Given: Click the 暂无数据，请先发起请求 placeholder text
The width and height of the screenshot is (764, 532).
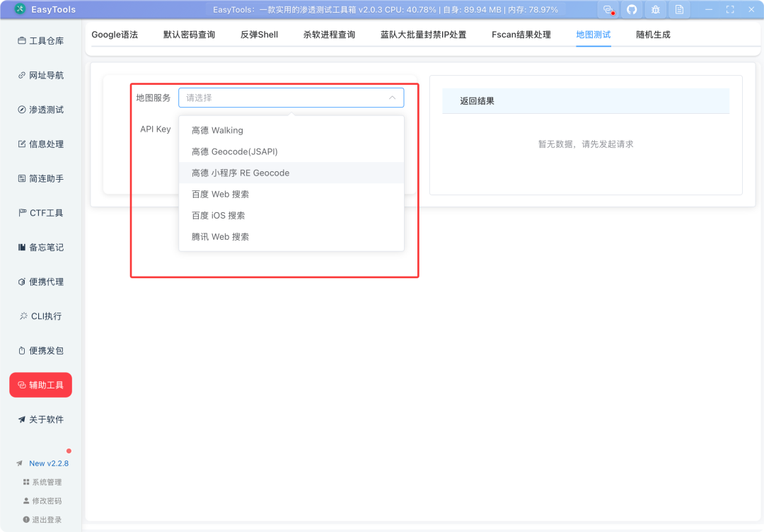Looking at the screenshot, I should (x=586, y=144).
